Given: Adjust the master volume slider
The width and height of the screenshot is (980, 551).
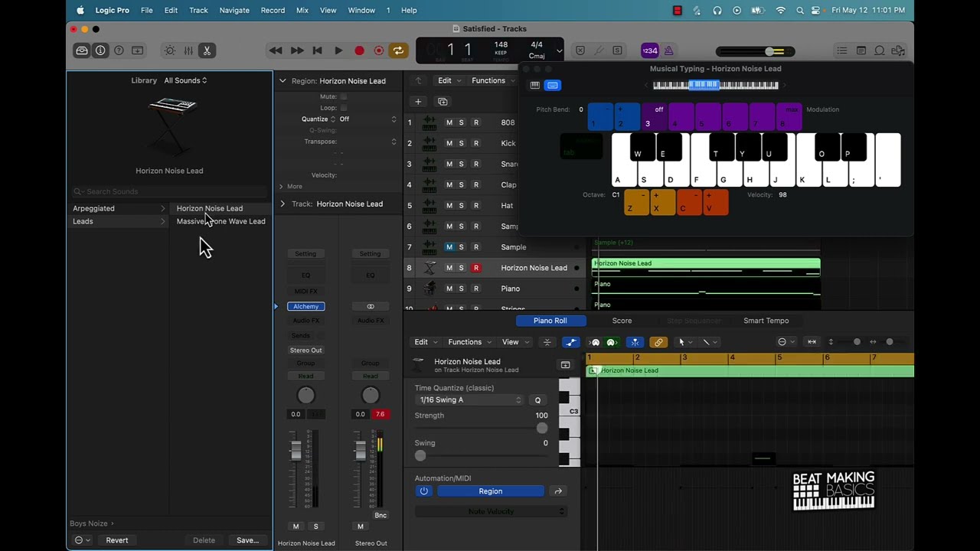Looking at the screenshot, I should point(756,51).
